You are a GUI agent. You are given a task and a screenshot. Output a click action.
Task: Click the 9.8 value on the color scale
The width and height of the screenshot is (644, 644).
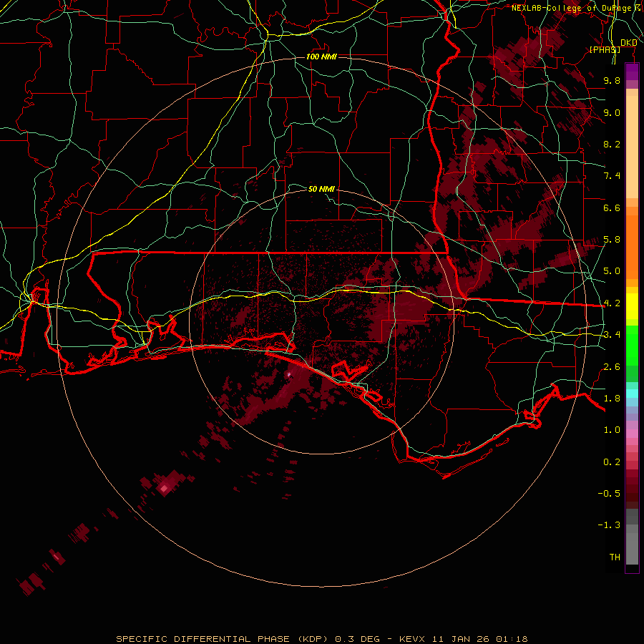(x=612, y=80)
